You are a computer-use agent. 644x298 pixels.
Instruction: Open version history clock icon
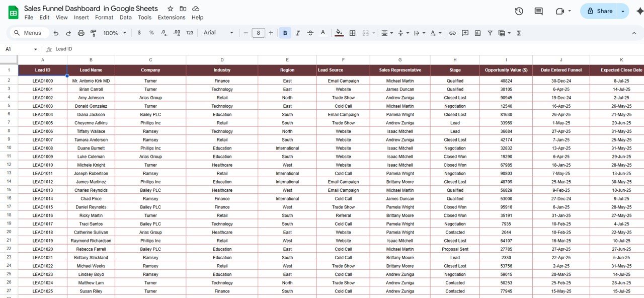tap(519, 11)
